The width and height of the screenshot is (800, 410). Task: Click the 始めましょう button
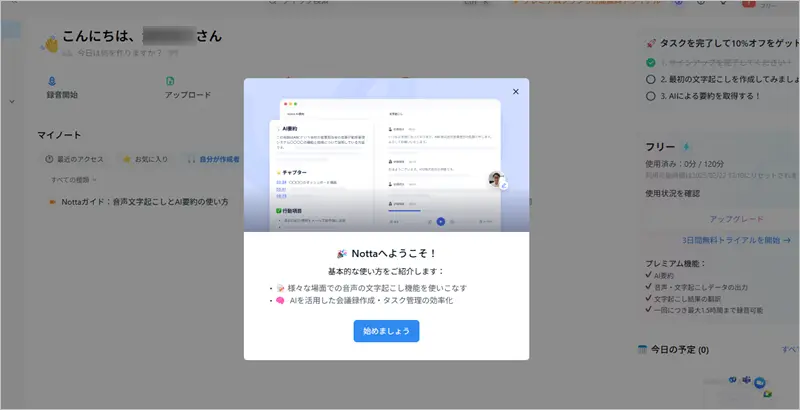(386, 331)
